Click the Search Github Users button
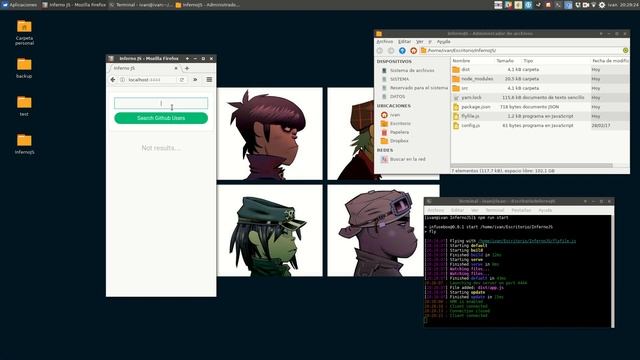 pos(161,118)
